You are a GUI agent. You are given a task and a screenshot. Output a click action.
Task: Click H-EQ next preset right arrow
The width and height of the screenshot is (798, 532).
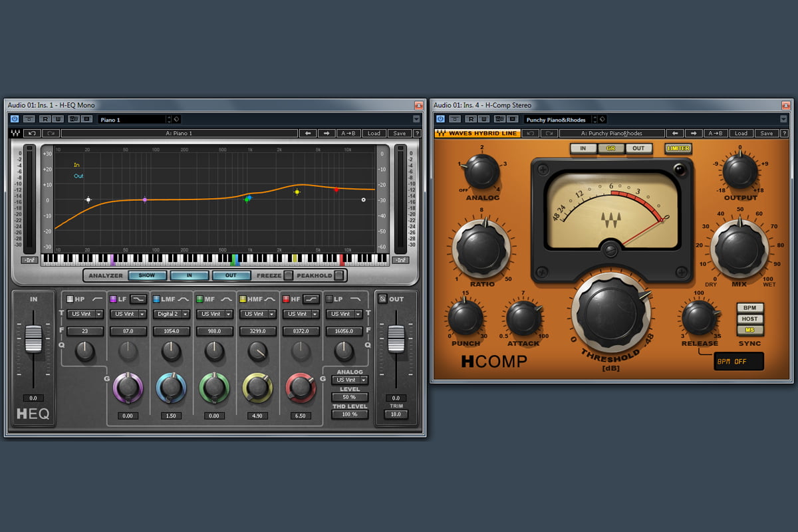[x=326, y=133]
